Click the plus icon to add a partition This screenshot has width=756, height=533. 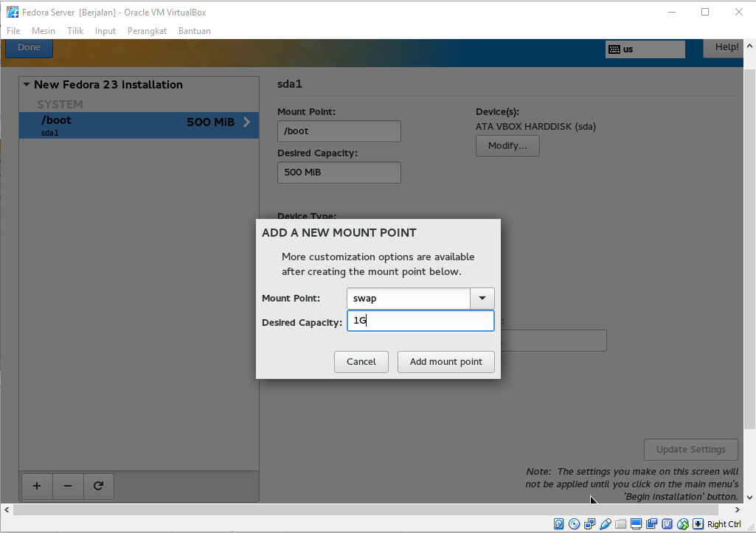coord(37,486)
